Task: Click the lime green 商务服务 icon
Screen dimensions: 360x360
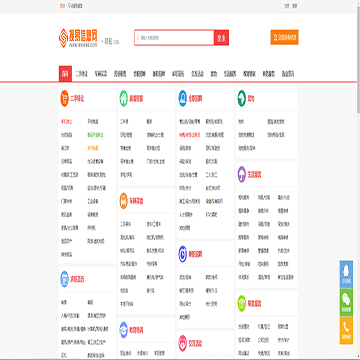Action: click(x=242, y=304)
